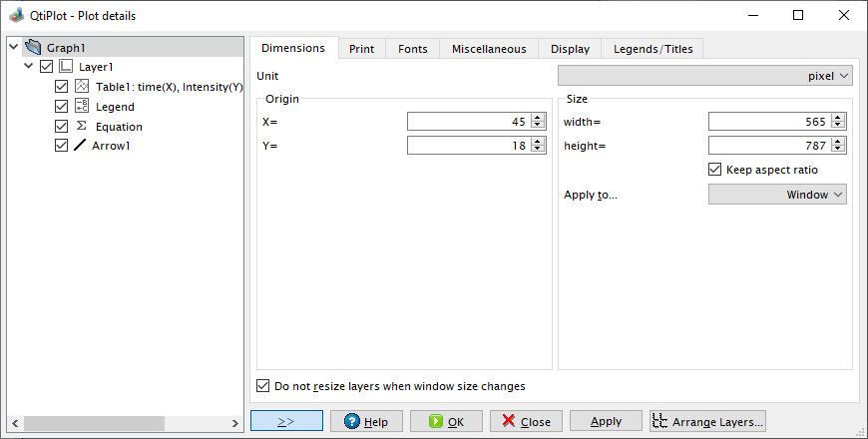This screenshot has height=439, width=868.
Task: Toggle Do not resize layers checkbox
Action: (263, 386)
